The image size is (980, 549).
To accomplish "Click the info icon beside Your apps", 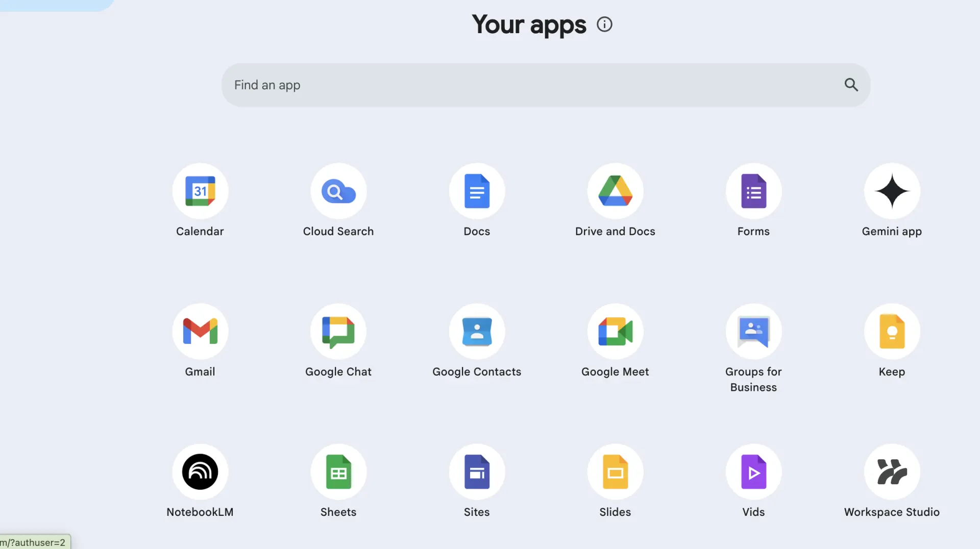I will point(604,24).
